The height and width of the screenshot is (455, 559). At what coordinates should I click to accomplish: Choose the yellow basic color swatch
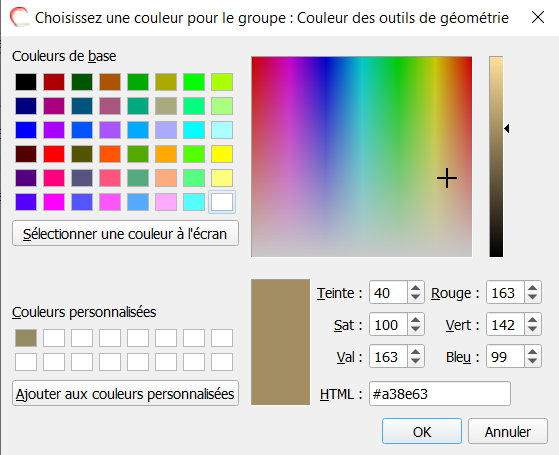(222, 154)
